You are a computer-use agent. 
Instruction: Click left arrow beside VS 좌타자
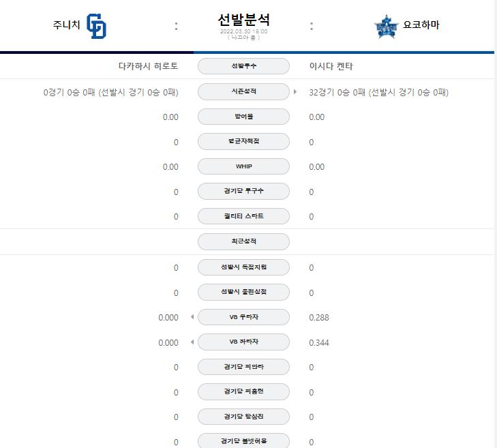pyautogui.click(x=192, y=342)
